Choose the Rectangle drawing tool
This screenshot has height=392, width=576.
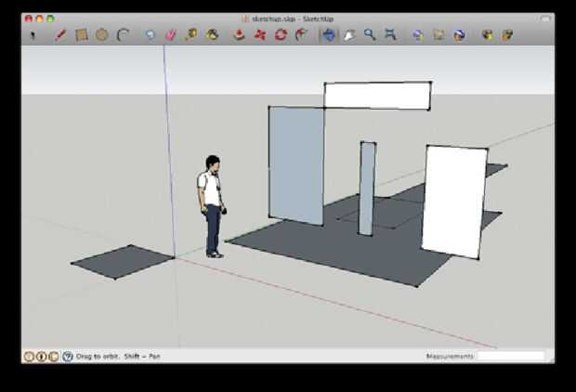pos(82,35)
